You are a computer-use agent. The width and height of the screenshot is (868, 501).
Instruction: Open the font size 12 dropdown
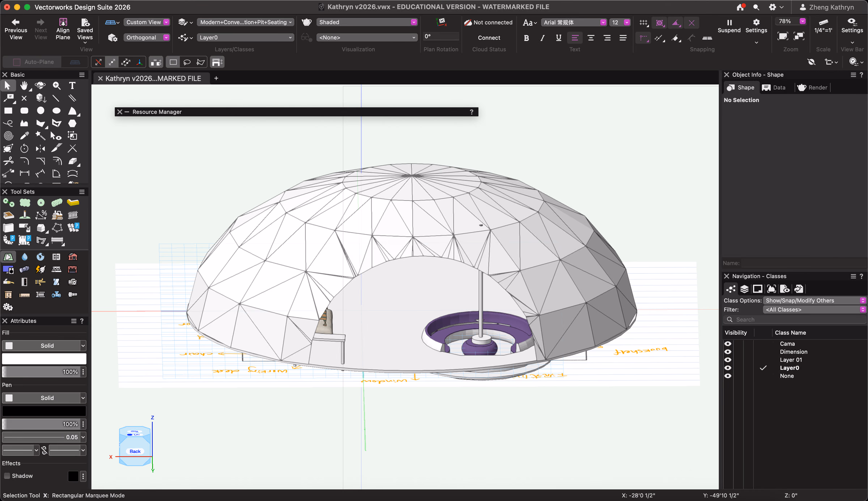click(620, 22)
